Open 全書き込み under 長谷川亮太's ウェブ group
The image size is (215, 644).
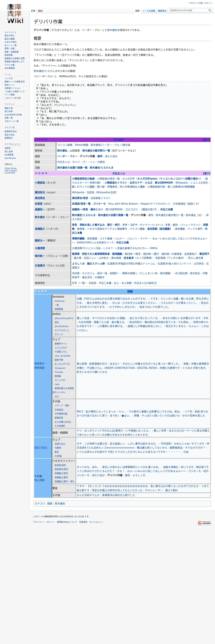coord(60,444)
